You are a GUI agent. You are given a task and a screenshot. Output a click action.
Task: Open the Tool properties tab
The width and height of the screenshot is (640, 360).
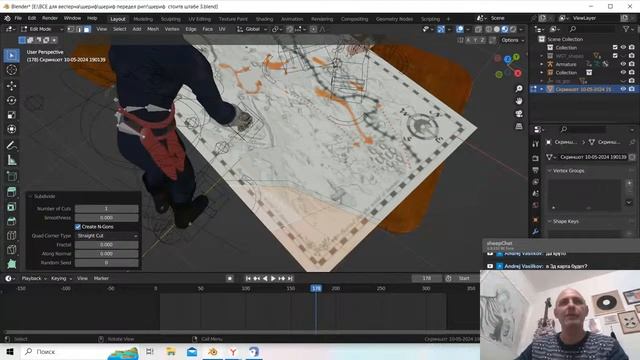(x=536, y=144)
